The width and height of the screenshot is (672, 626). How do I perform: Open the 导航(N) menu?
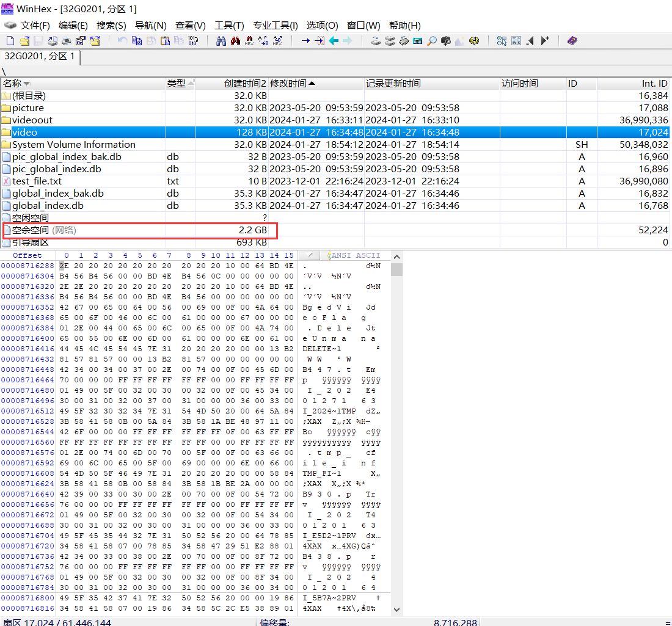(x=151, y=26)
